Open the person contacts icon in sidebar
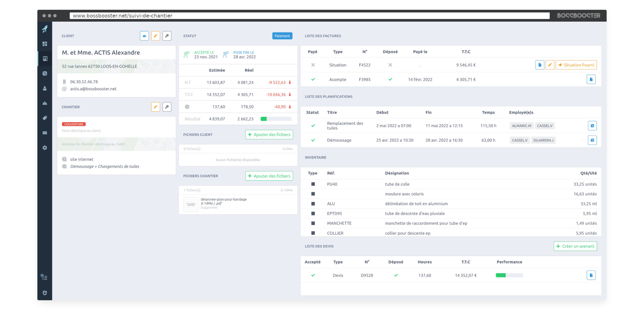 coord(45,88)
